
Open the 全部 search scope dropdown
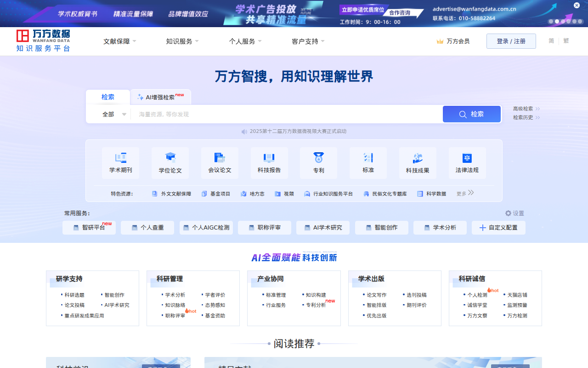point(114,115)
